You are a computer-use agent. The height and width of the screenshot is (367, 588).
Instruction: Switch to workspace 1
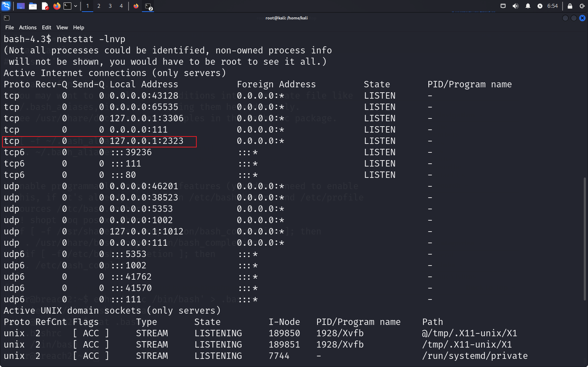coord(88,6)
